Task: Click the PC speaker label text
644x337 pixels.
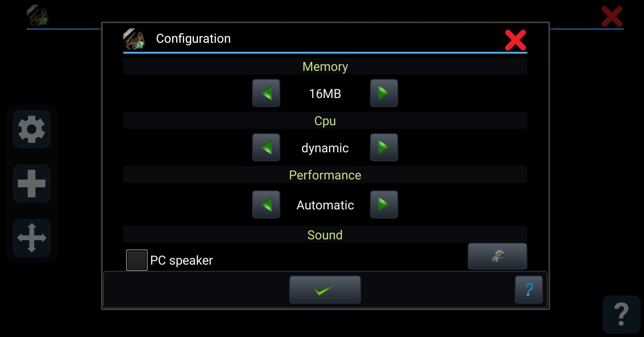Action: click(x=181, y=261)
